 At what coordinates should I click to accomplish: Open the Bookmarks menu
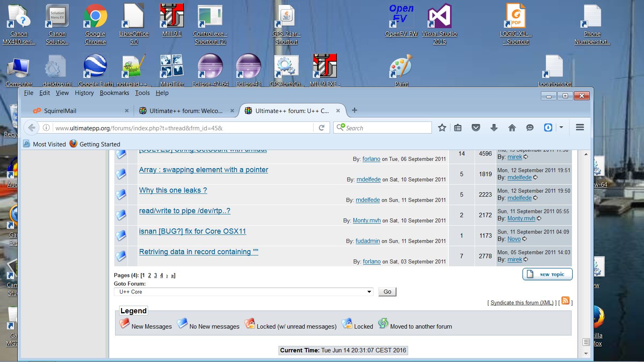click(114, 93)
